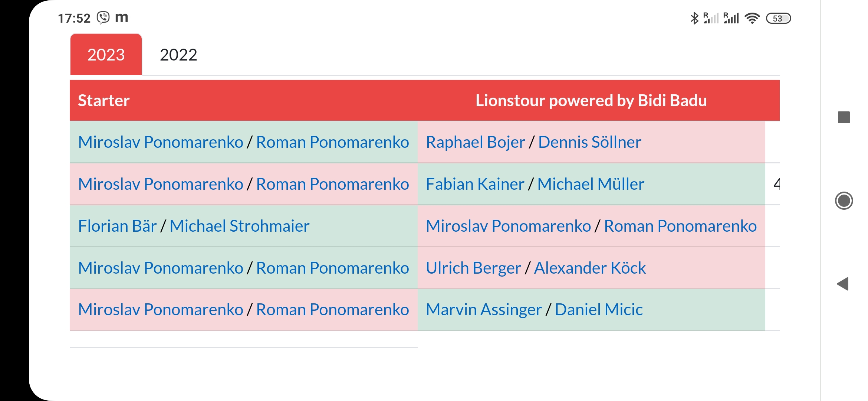Screen dimensions: 868x401
Task: Open Raphael Bojer player link
Action: click(476, 142)
